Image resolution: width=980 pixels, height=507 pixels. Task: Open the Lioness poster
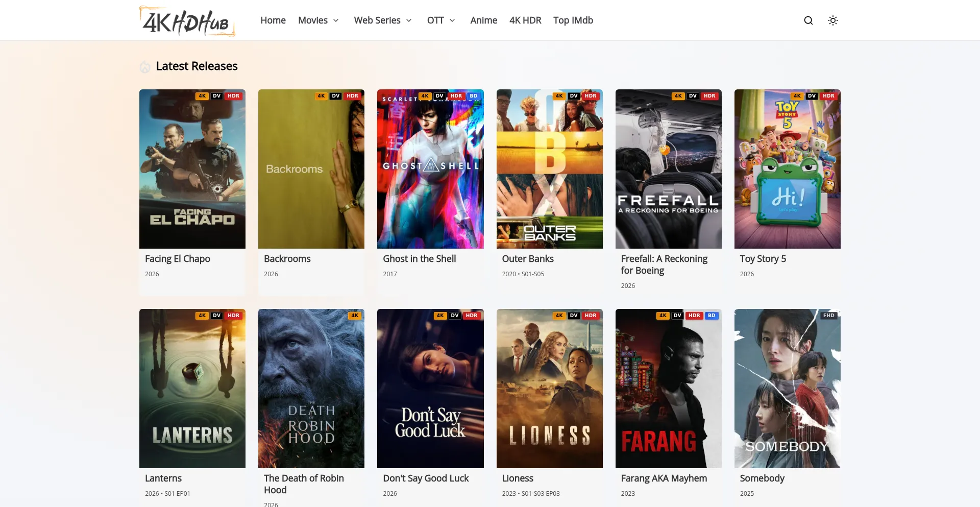pos(550,389)
